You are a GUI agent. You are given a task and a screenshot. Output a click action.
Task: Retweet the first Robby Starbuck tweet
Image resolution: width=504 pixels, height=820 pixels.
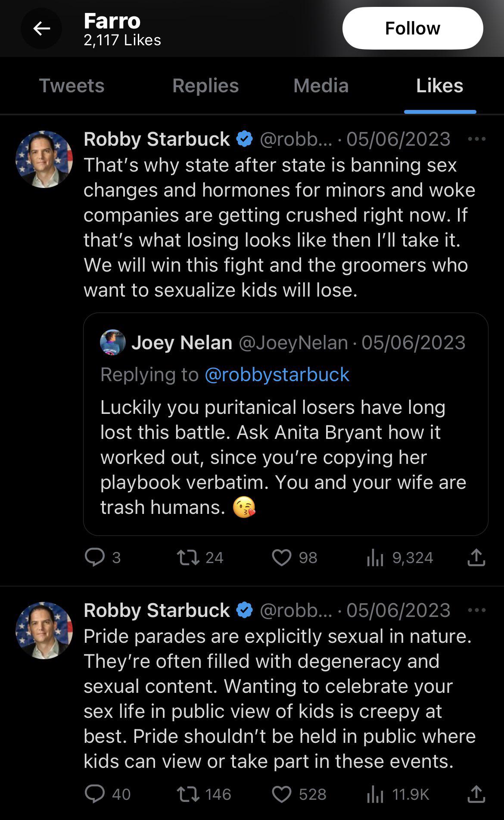coord(188,557)
